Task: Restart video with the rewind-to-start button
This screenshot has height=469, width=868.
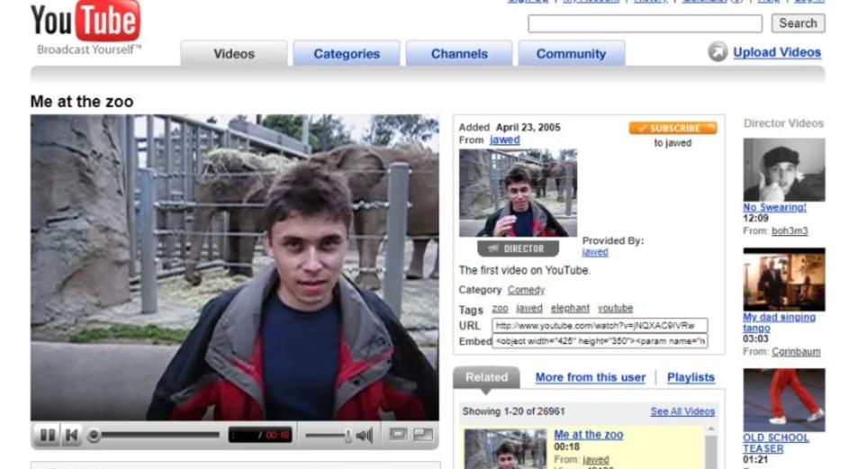Action: (x=72, y=435)
